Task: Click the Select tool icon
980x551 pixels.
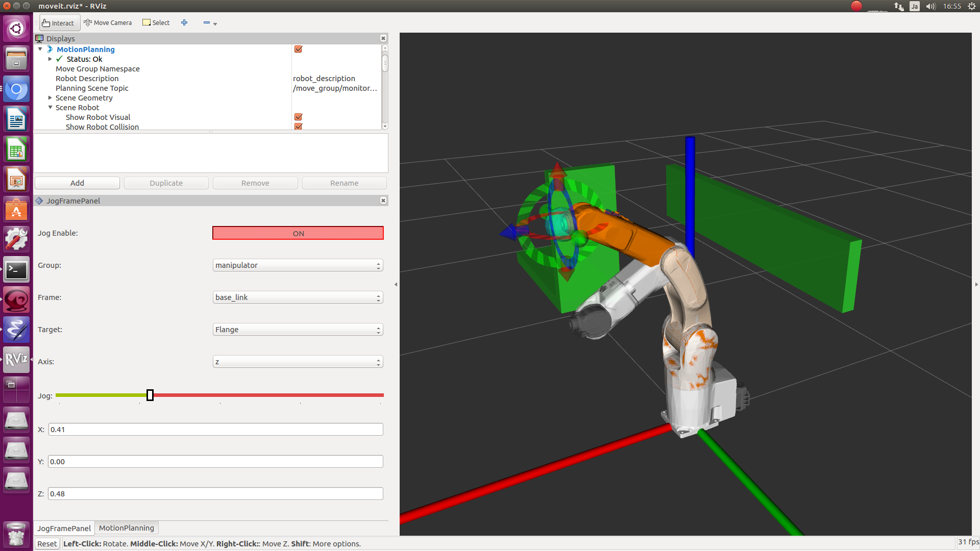Action: click(145, 22)
